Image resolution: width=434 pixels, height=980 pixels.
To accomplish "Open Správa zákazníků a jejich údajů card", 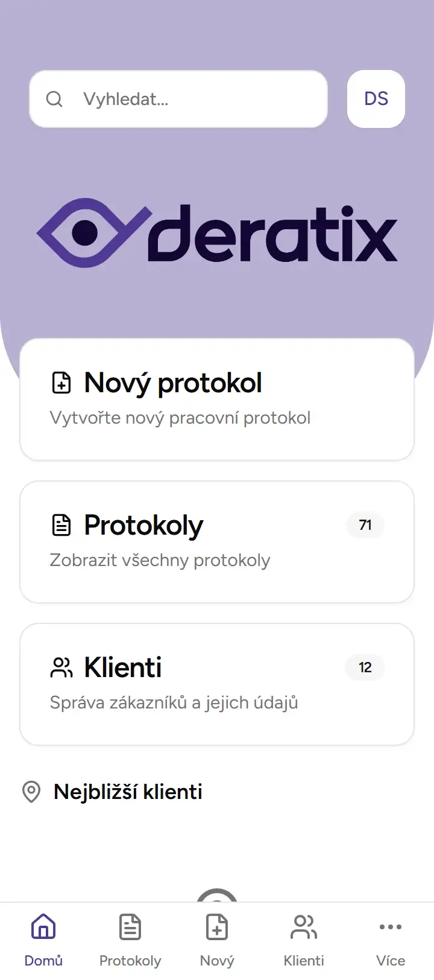I will [x=217, y=684].
